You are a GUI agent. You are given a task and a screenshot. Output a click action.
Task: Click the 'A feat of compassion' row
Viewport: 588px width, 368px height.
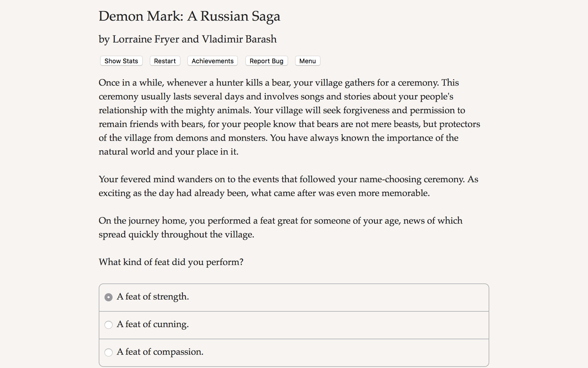[294, 352]
